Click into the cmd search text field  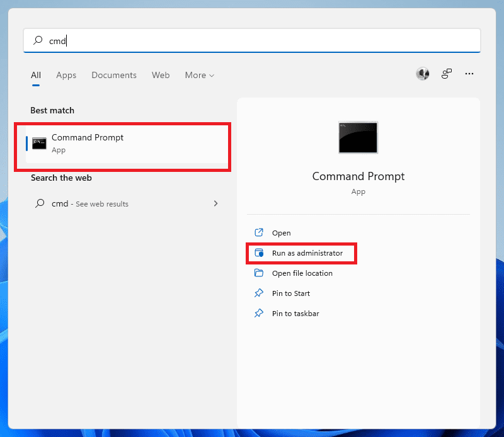[x=252, y=40]
